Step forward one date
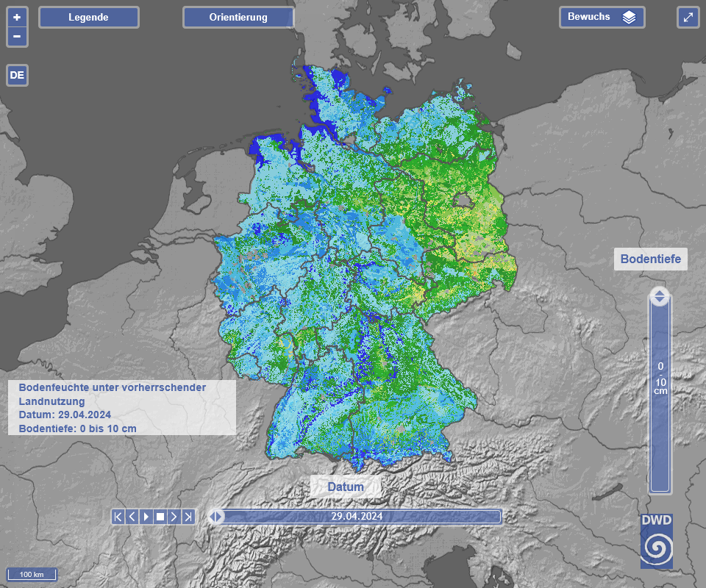706x588 pixels. (174, 517)
